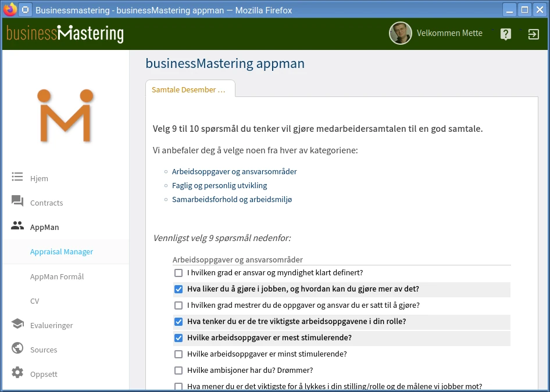Open AppMan Formål submenu item
The width and height of the screenshot is (550, 392).
click(57, 277)
